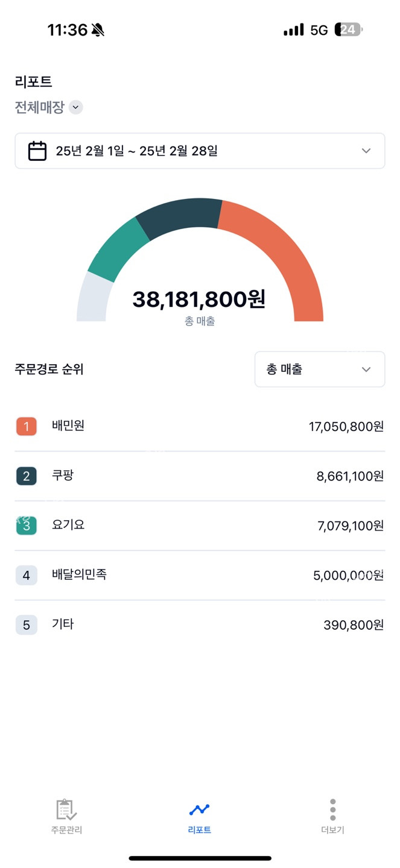Tap the green rank 3 badge
Image resolution: width=400 pixels, height=868 pixels.
point(27,526)
